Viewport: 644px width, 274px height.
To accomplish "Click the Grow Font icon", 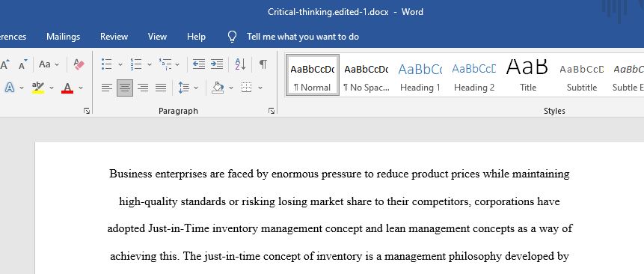I will point(5,64).
